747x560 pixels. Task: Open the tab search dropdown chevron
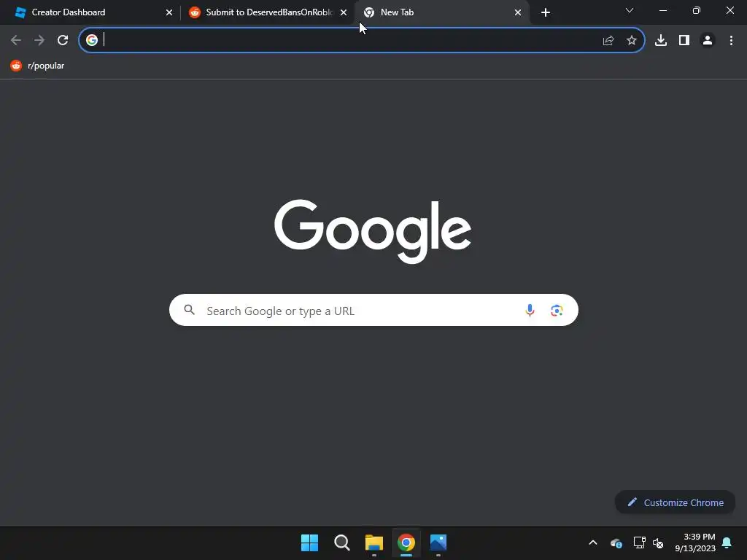630,10
